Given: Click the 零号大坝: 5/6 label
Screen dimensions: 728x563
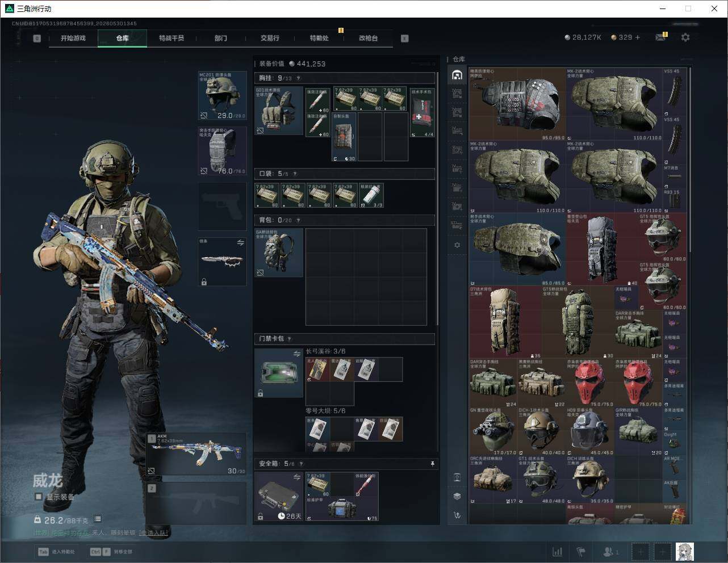Looking at the screenshot, I should [325, 411].
